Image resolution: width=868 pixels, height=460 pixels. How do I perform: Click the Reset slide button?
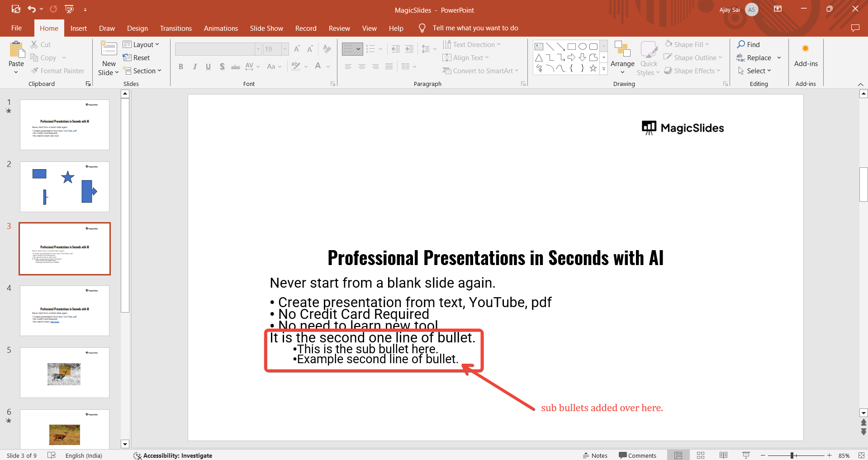(x=137, y=57)
